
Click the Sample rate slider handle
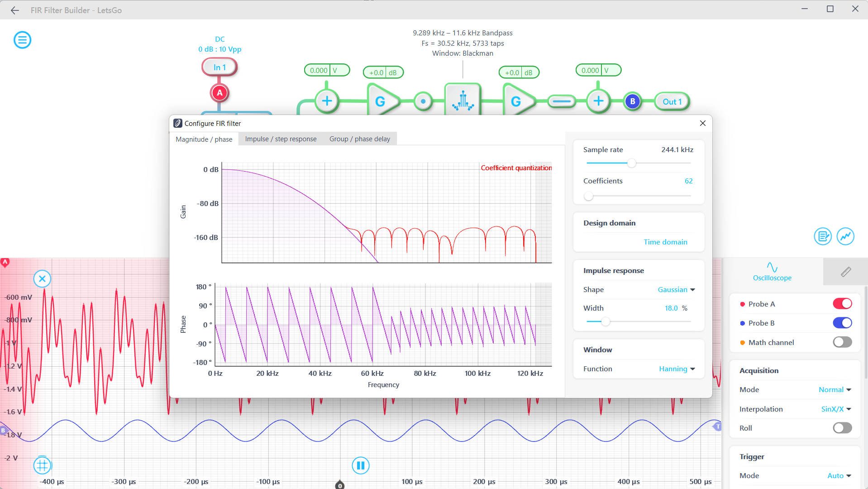631,163
